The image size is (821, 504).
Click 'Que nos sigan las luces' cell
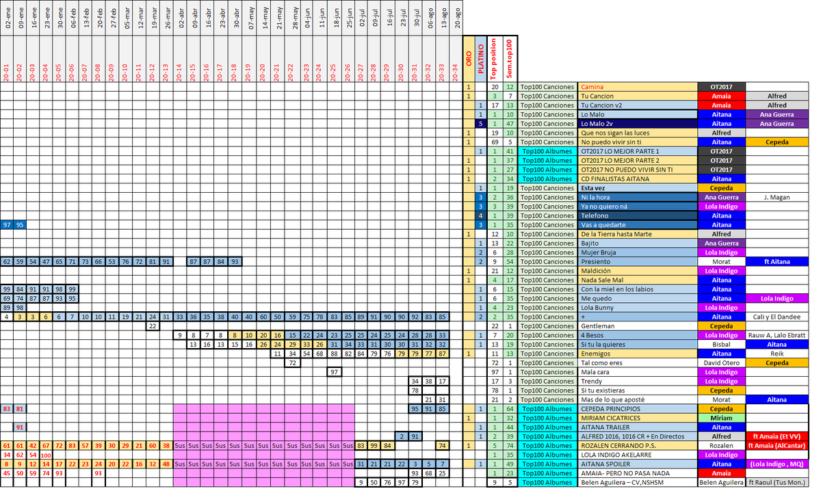(x=637, y=133)
